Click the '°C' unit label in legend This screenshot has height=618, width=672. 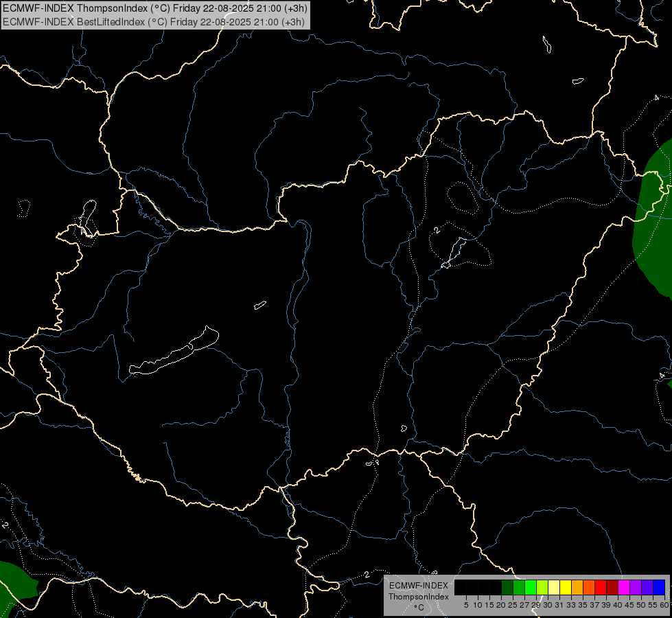tap(419, 607)
